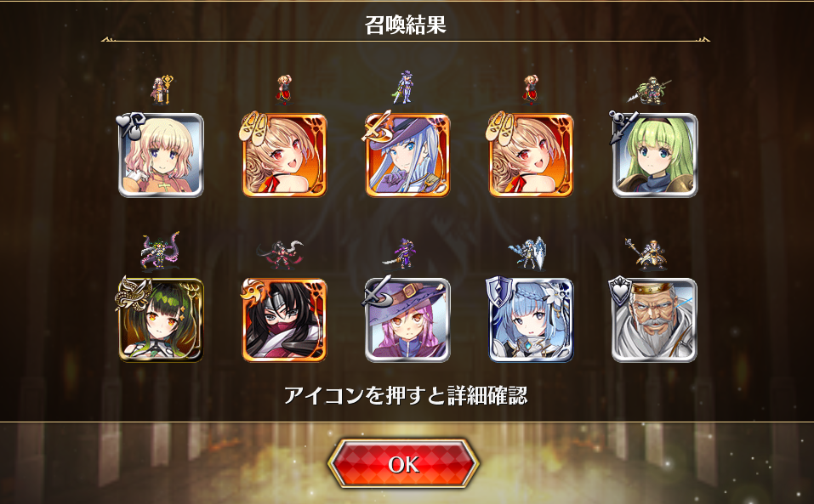Select the black-haired masked ninja portrait
The width and height of the screenshot is (814, 504).
point(284,320)
